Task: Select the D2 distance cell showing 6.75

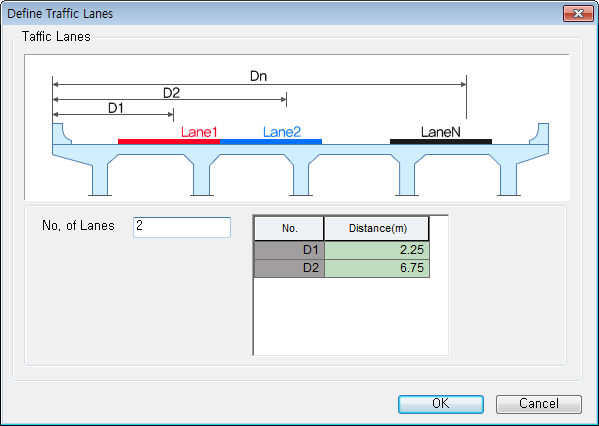Action: tap(377, 268)
